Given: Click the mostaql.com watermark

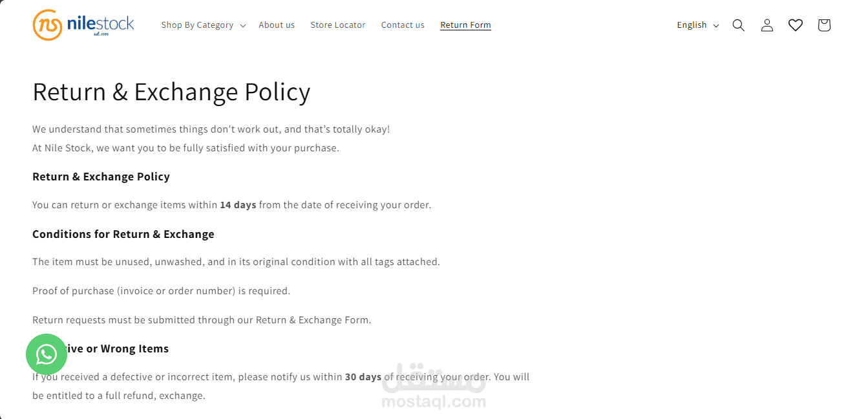Looking at the screenshot, I should coord(434,402).
